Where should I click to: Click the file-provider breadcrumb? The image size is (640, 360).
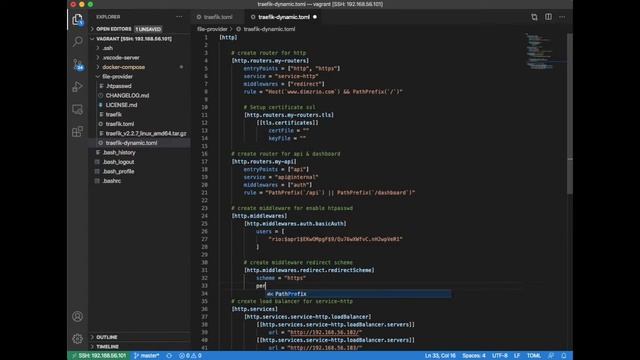(212, 29)
